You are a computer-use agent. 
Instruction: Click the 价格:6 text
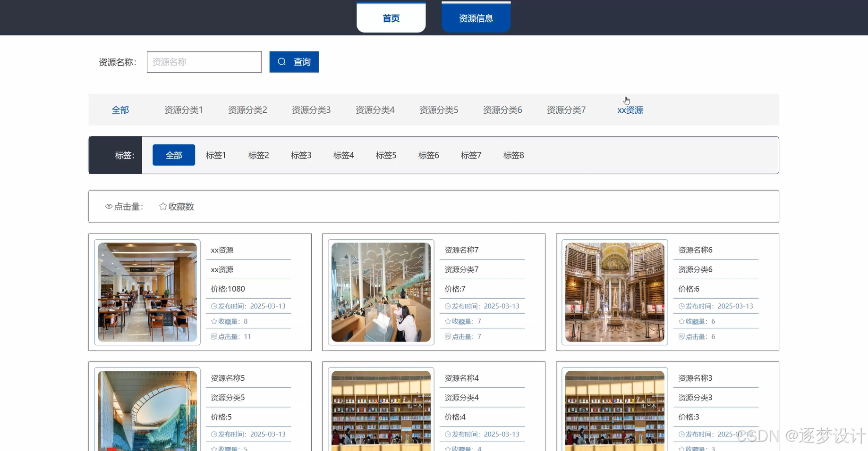point(689,289)
